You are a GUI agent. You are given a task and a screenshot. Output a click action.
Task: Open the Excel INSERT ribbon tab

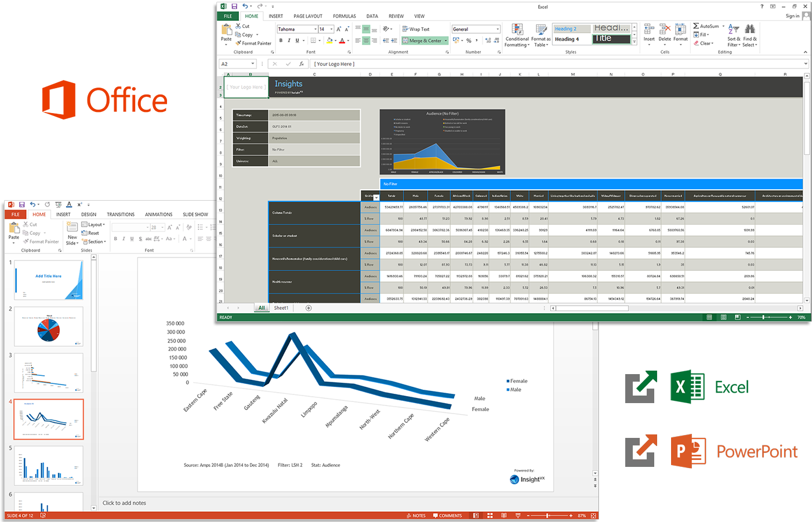click(276, 16)
